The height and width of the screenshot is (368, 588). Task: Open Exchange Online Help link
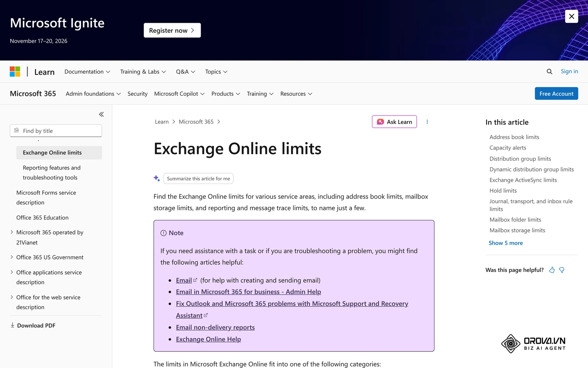click(208, 339)
